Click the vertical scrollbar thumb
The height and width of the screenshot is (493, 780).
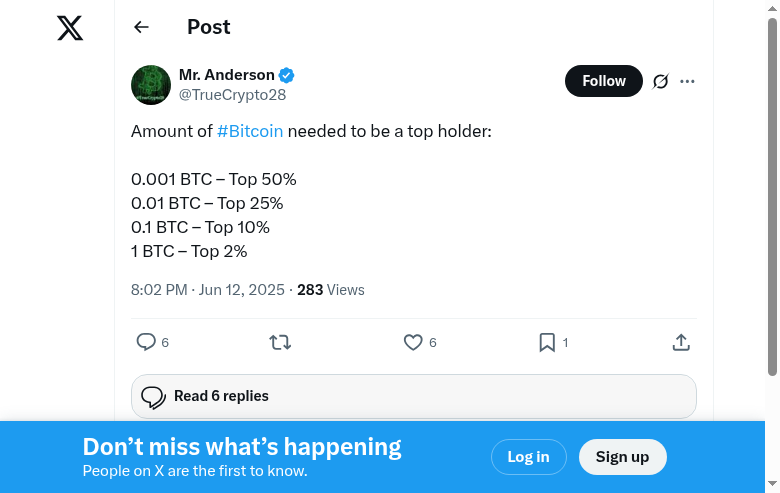772,200
